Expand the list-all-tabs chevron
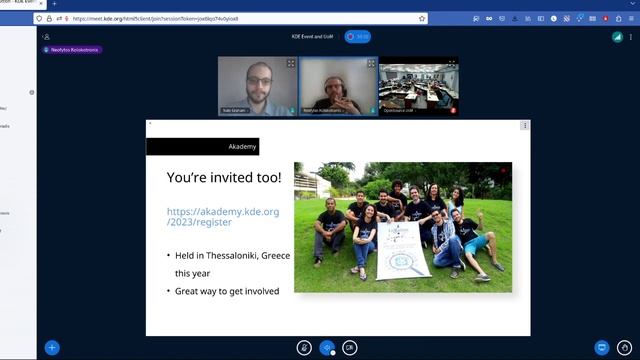The width and height of the screenshot is (640, 360). tap(632, 3)
